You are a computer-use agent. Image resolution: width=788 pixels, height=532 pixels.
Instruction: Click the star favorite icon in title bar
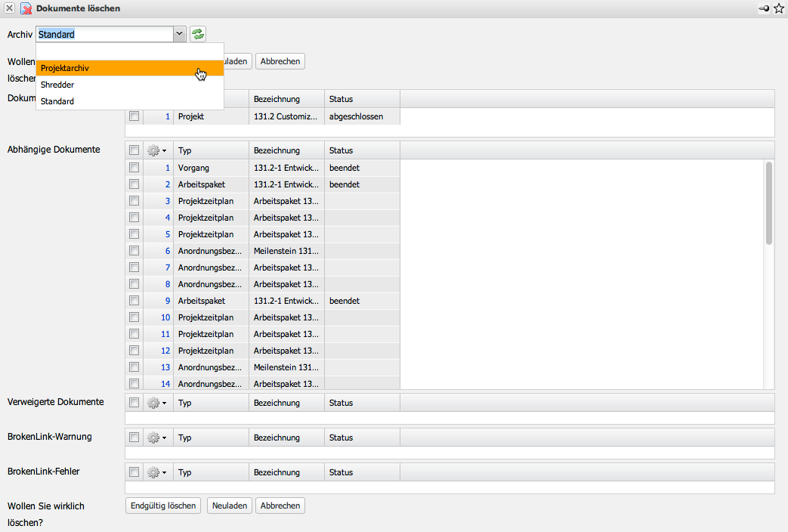[x=779, y=8]
